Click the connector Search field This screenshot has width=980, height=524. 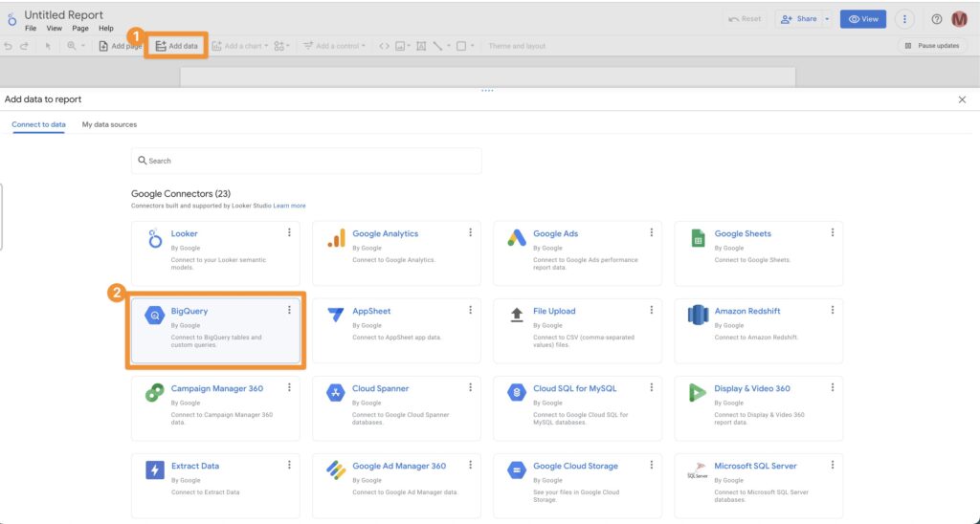pyautogui.click(x=306, y=161)
